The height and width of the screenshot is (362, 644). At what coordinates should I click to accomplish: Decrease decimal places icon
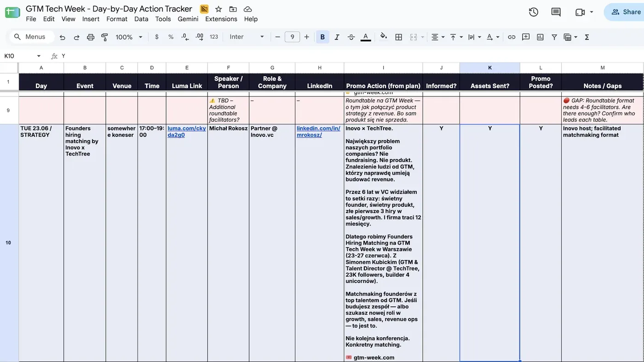185,37
